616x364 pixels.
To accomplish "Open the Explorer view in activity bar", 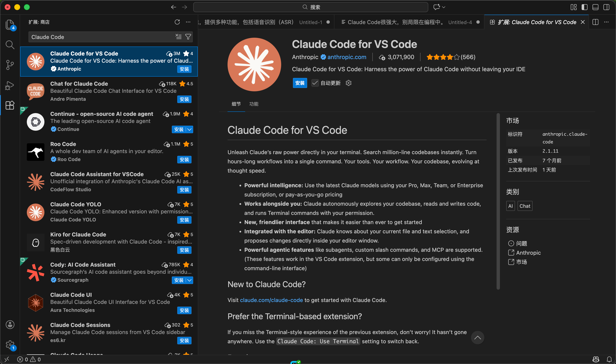I will point(10,25).
